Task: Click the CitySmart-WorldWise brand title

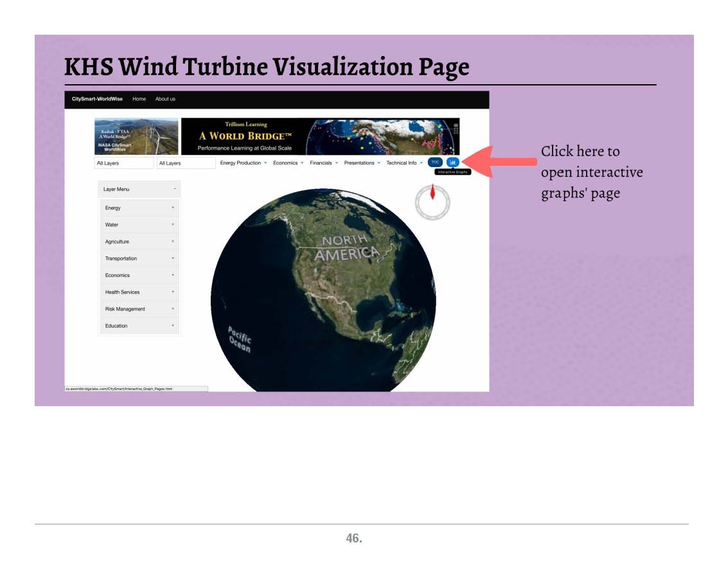Action: [97, 99]
